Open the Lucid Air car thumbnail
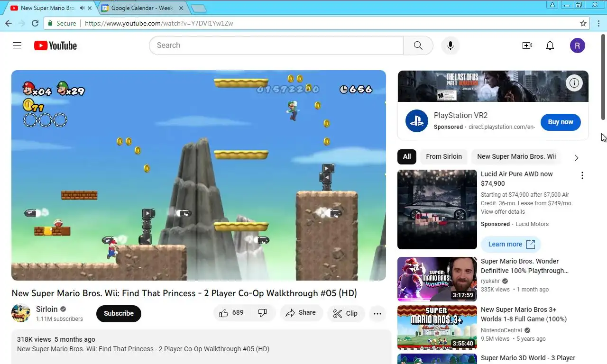607x364 pixels. point(437,209)
